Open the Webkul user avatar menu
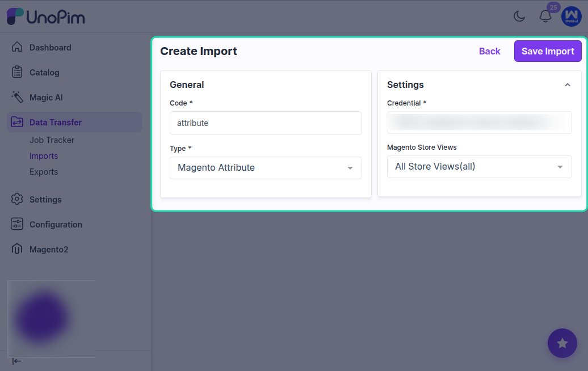588x371 pixels. (x=571, y=16)
